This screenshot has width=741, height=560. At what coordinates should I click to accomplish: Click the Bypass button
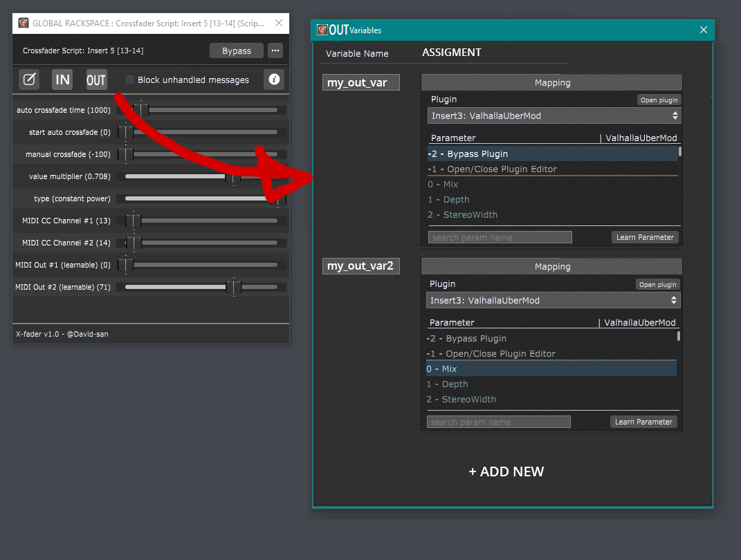point(237,50)
